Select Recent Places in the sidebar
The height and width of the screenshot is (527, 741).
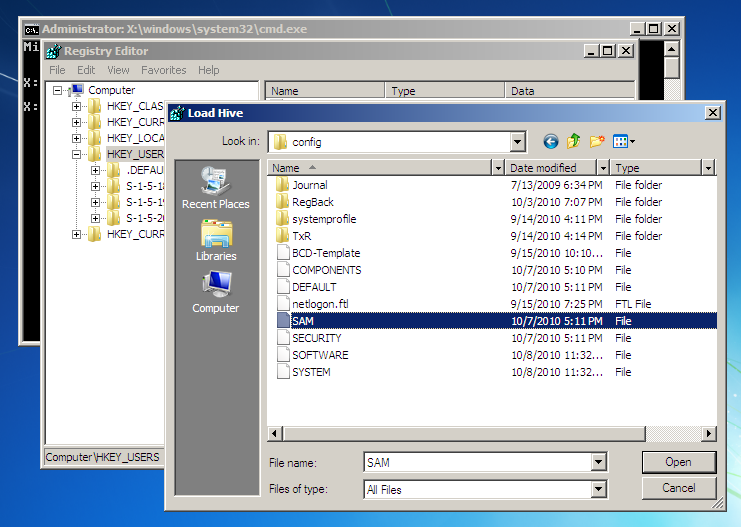pyautogui.click(x=215, y=188)
